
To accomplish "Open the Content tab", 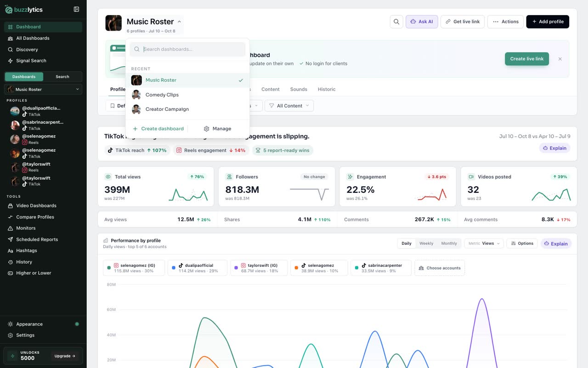I will point(271,89).
